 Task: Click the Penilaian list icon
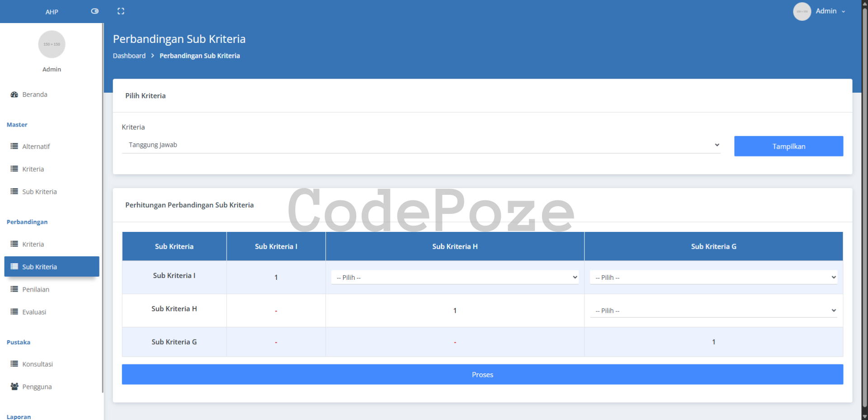14,289
